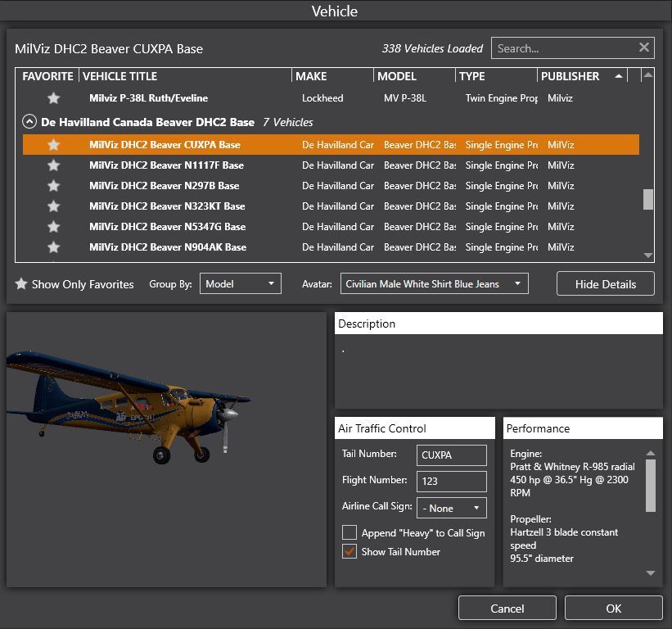Viewport: 672px width, 629px height.
Task: Open the Airline Call Sign dropdown
Action: pos(451,508)
